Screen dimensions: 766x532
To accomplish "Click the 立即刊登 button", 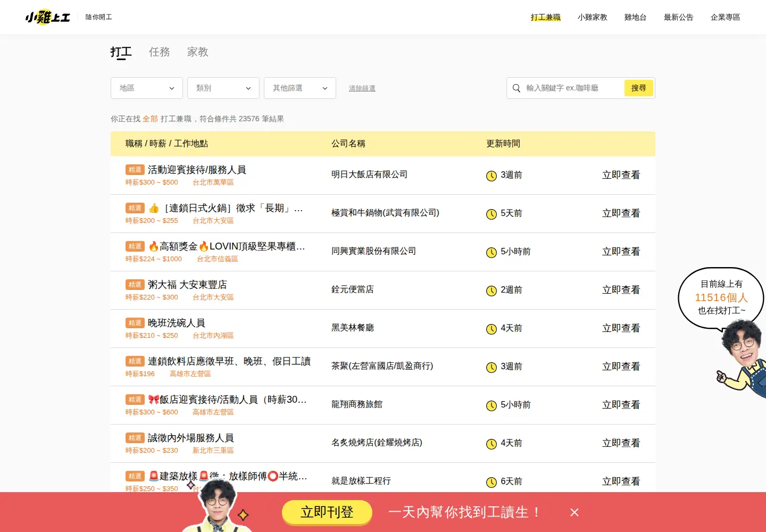I will pos(327,512).
